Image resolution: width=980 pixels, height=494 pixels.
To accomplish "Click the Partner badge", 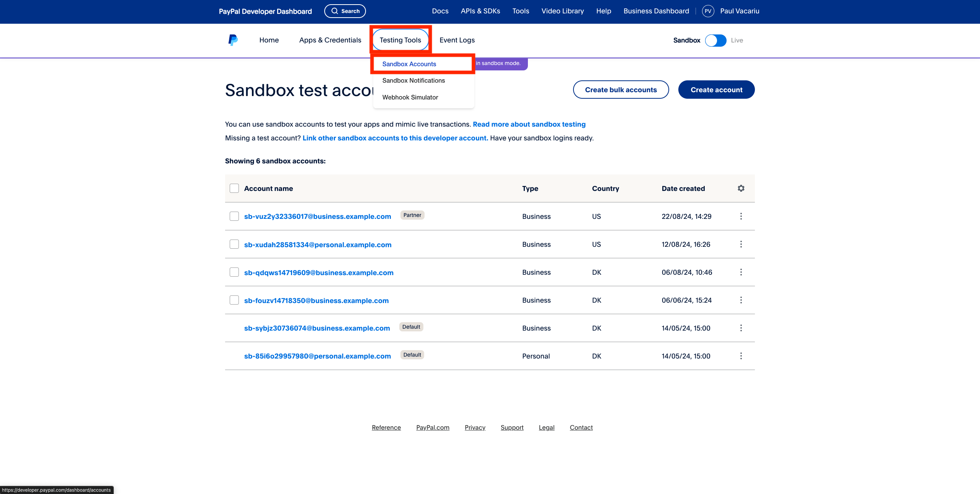I will pos(412,215).
